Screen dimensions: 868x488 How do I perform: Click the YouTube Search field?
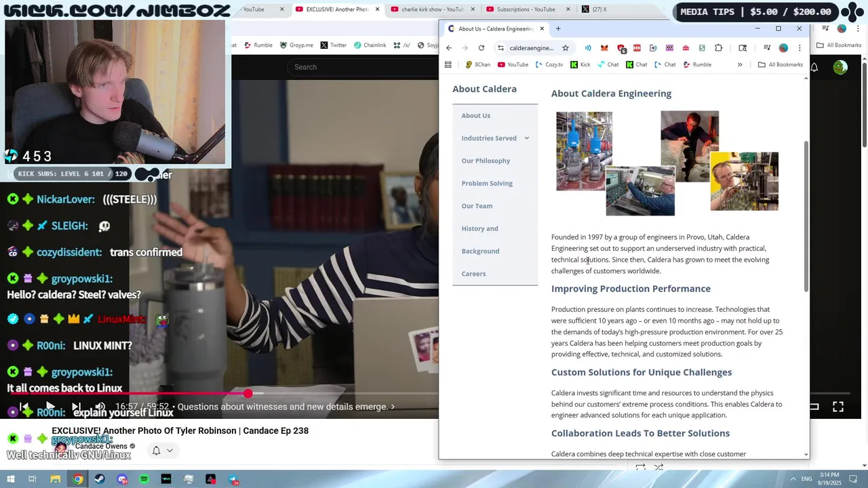(363, 67)
